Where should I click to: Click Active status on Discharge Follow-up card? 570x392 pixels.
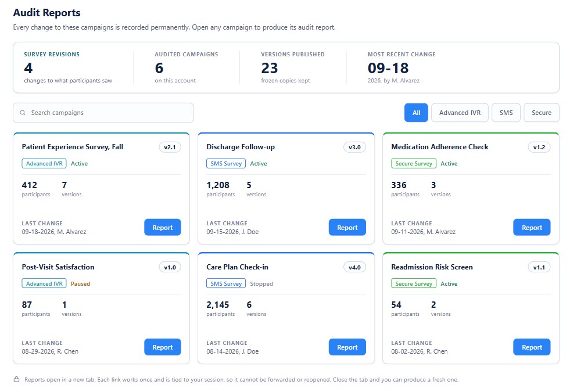pyautogui.click(x=259, y=164)
